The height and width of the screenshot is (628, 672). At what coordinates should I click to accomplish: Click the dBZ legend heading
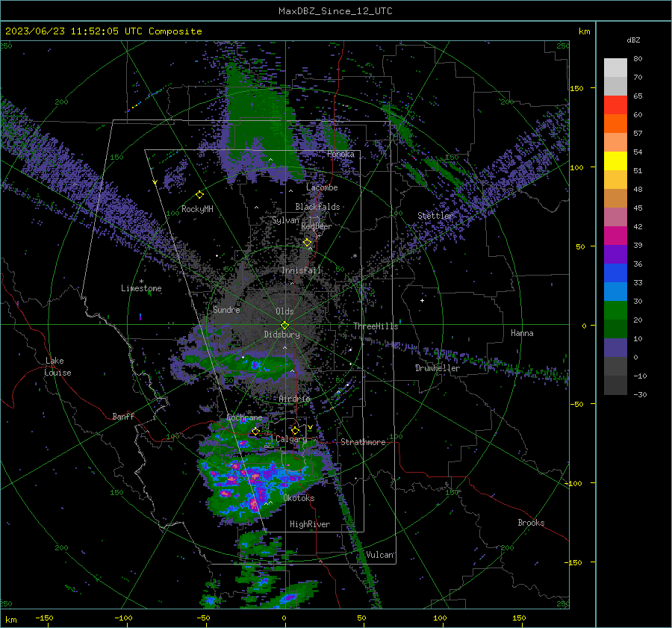pyautogui.click(x=633, y=40)
